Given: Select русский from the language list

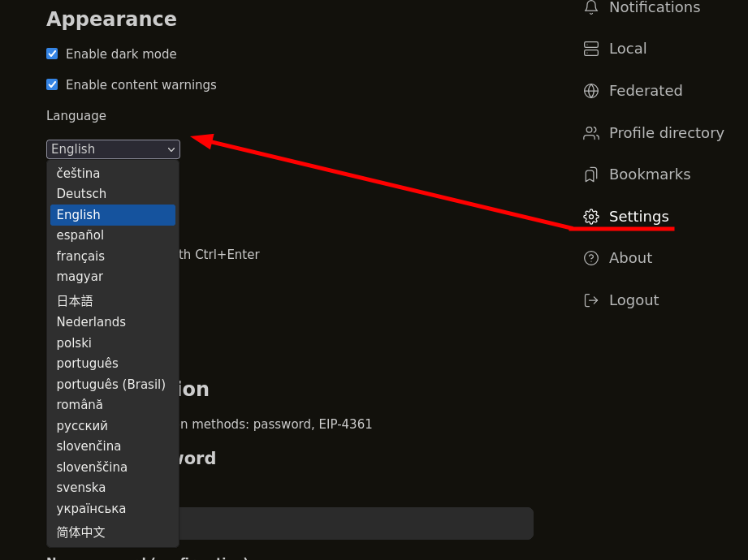Looking at the screenshot, I should point(113,425).
